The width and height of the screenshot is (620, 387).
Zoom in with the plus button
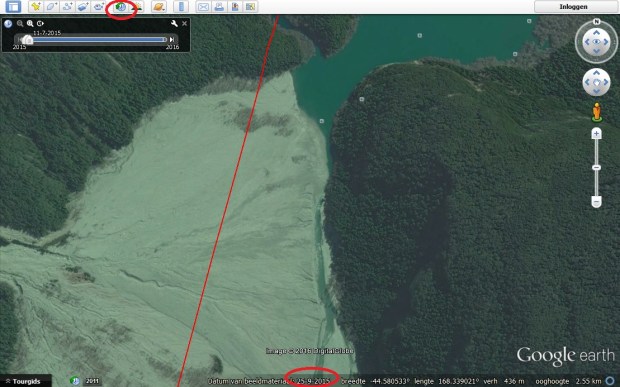click(596, 134)
